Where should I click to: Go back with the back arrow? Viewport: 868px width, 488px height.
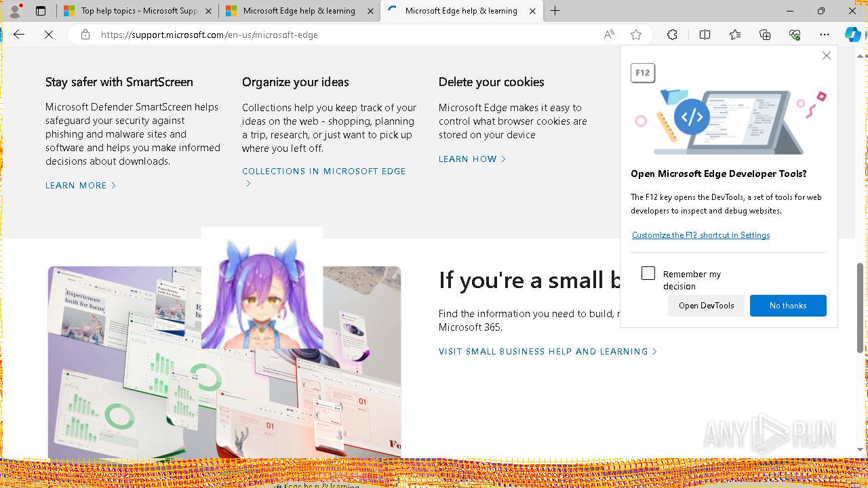click(x=19, y=35)
